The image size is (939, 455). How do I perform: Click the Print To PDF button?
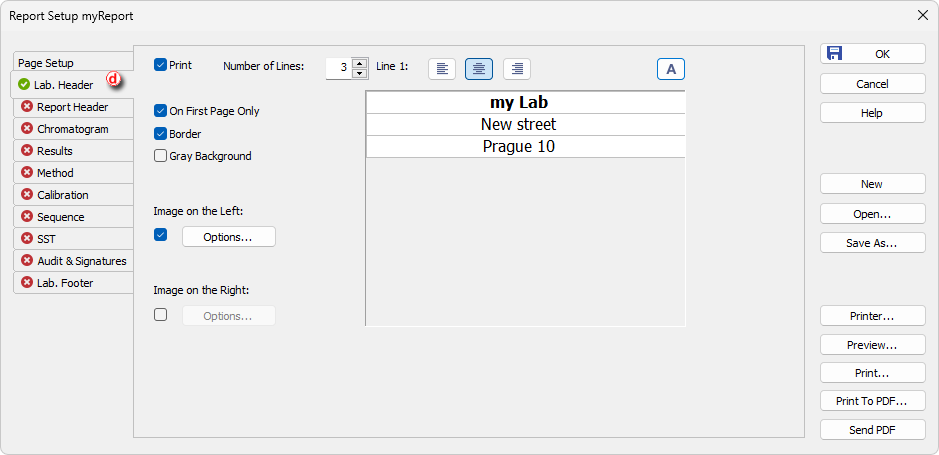click(873, 401)
